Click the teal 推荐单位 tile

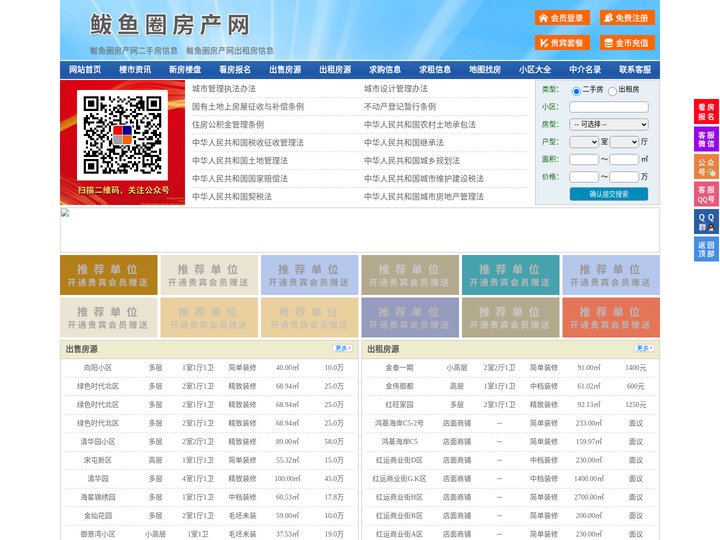click(x=511, y=275)
